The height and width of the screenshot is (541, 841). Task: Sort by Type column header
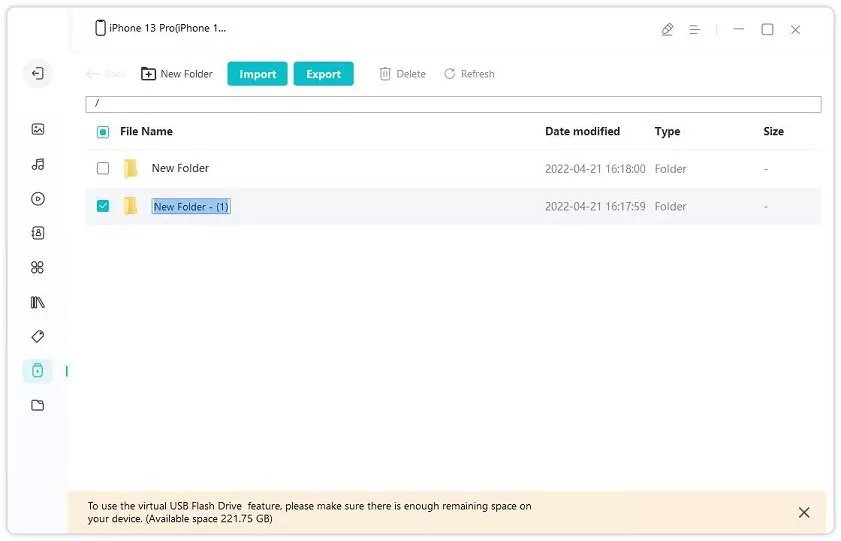(667, 131)
